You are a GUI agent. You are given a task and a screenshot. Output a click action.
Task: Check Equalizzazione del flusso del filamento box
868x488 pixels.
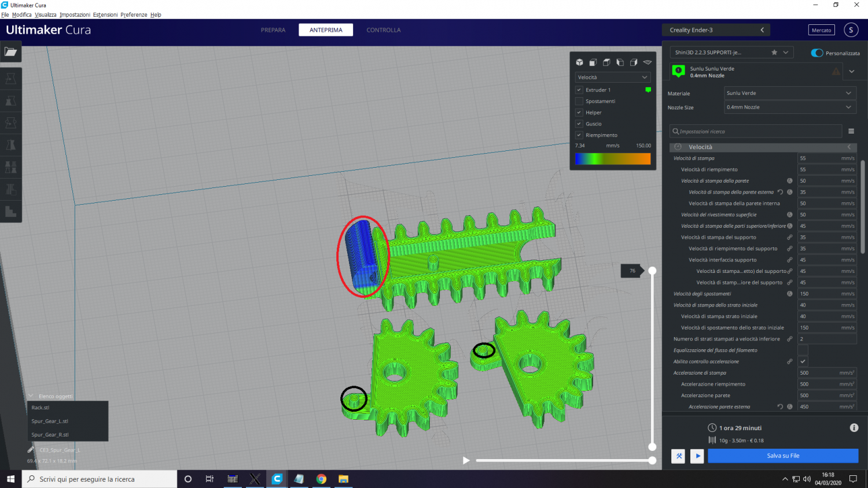(803, 350)
